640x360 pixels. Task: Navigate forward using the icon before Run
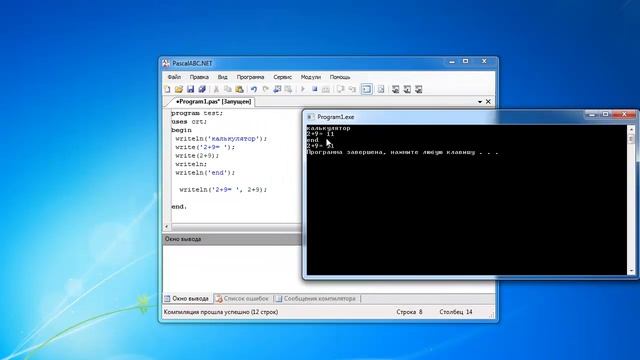click(289, 89)
